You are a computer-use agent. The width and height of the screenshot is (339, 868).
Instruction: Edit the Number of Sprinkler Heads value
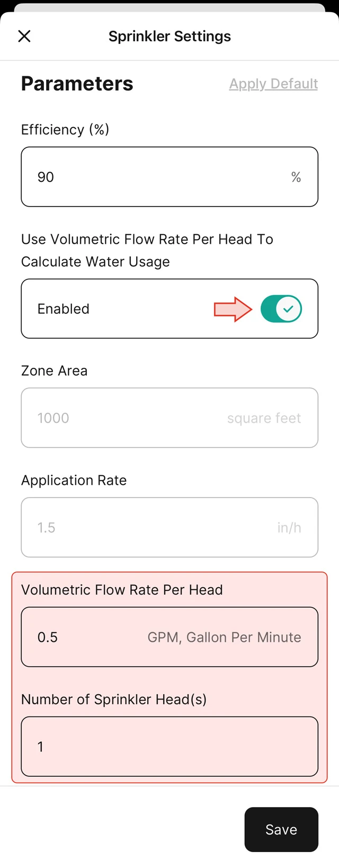click(x=169, y=747)
